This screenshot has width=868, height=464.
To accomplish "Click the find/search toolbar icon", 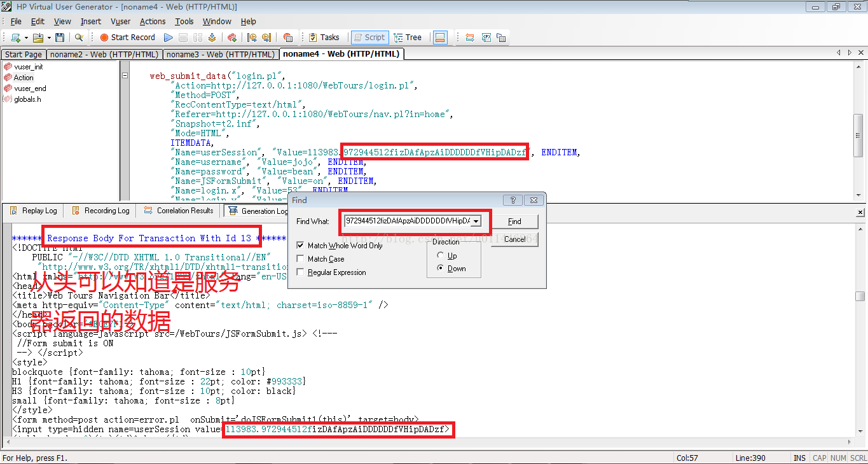I will (x=79, y=38).
